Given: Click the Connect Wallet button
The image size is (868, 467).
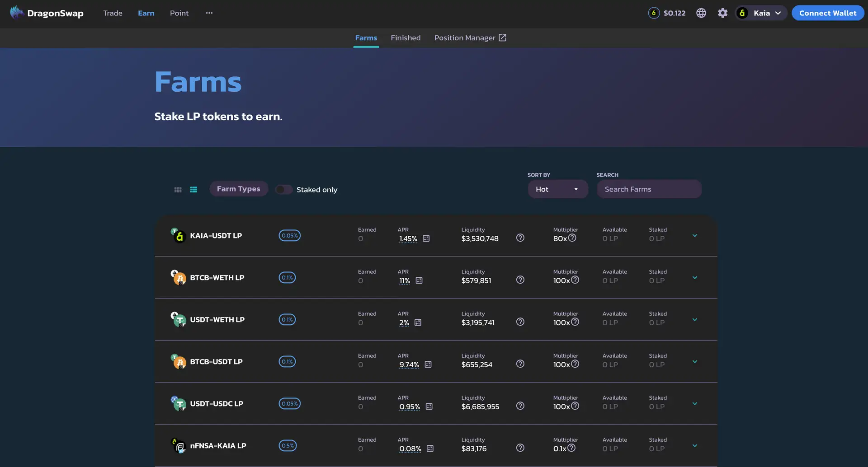Looking at the screenshot, I should coord(827,13).
